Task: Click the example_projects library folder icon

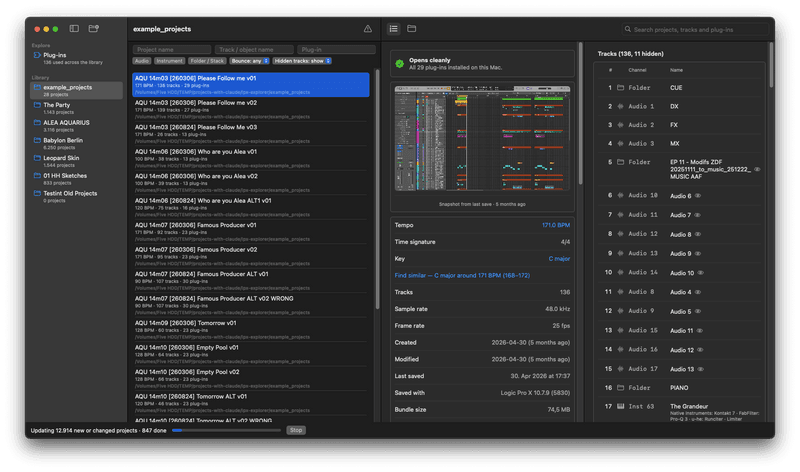Action: point(37,87)
